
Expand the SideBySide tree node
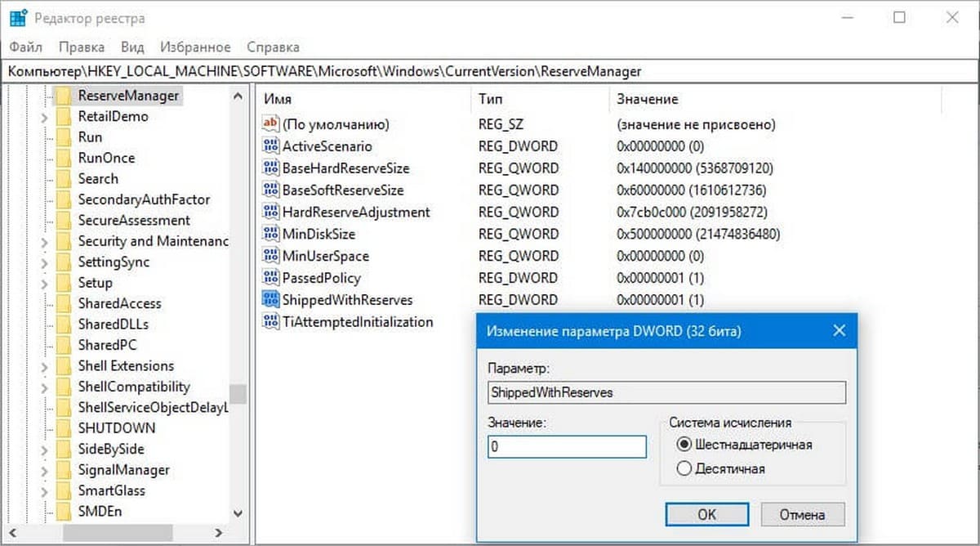[x=45, y=450]
